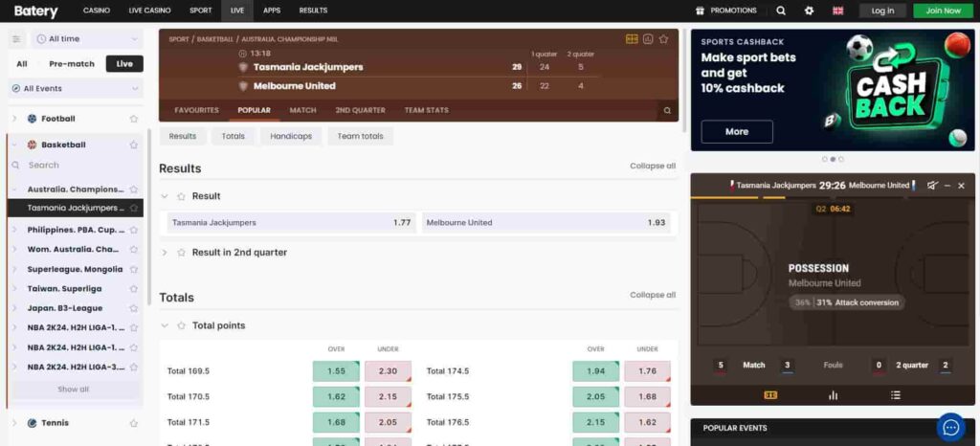980x446 pixels.
Task: Switch to the 2ND QUARTER market tab
Action: [360, 111]
